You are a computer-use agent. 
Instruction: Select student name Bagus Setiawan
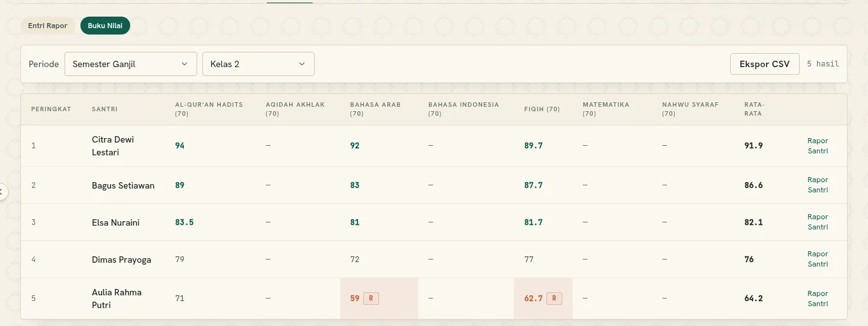point(123,185)
